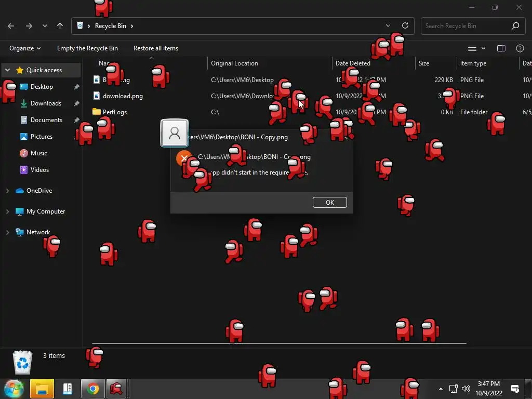Show hidden system tray icons
The image size is (532, 399).
pyautogui.click(x=441, y=389)
